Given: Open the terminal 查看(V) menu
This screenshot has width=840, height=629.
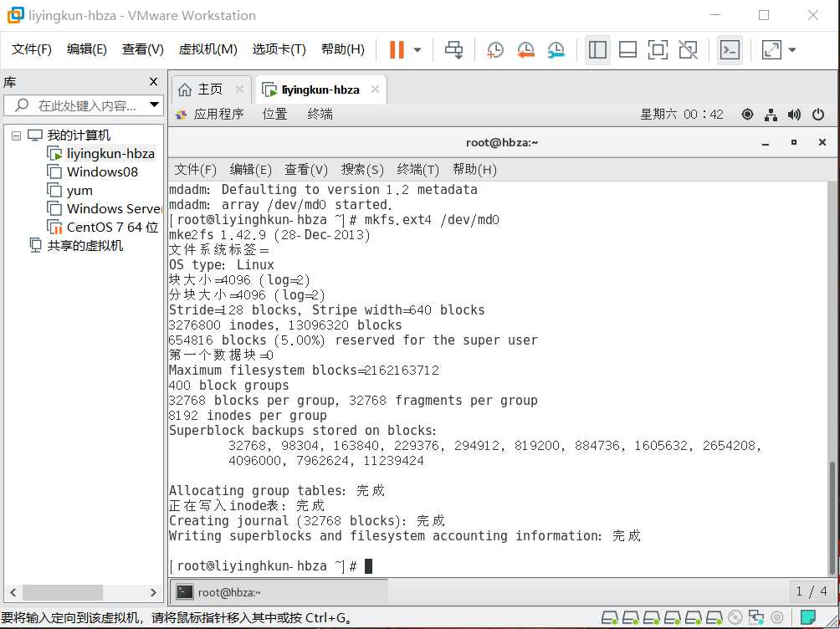Looking at the screenshot, I should coord(306,170).
